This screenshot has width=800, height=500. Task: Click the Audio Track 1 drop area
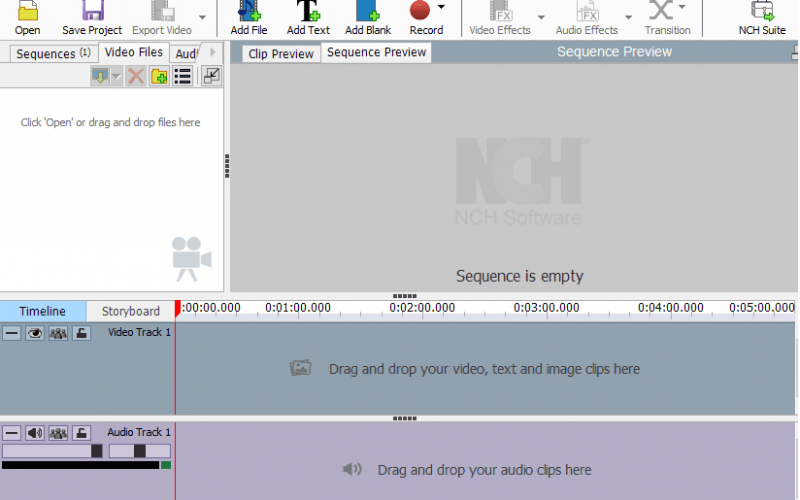[485, 461]
